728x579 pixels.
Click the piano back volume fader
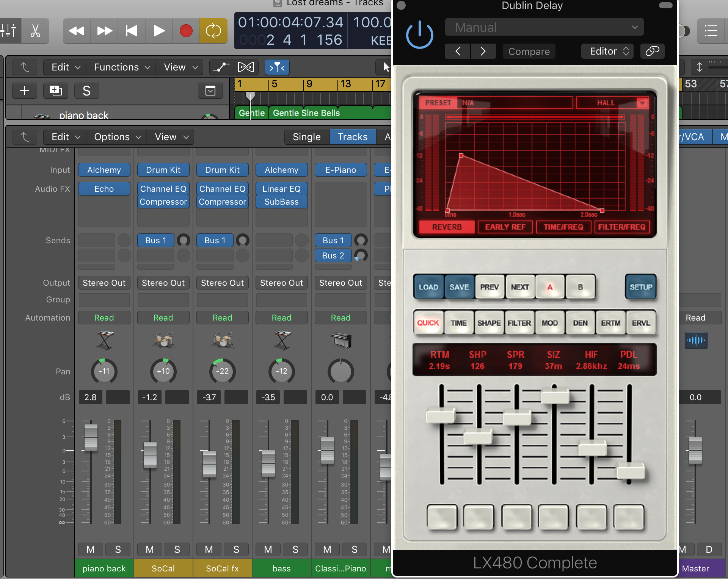(x=91, y=437)
